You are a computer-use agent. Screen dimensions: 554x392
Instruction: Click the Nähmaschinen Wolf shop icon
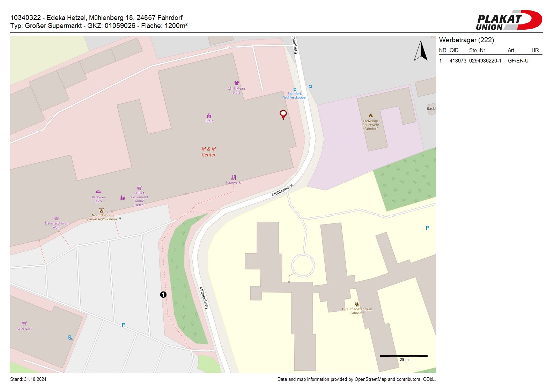coord(57,219)
